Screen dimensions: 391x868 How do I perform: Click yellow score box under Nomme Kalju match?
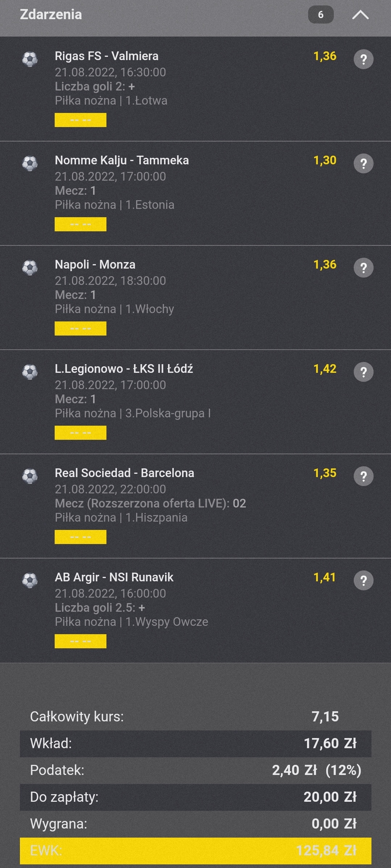80,224
